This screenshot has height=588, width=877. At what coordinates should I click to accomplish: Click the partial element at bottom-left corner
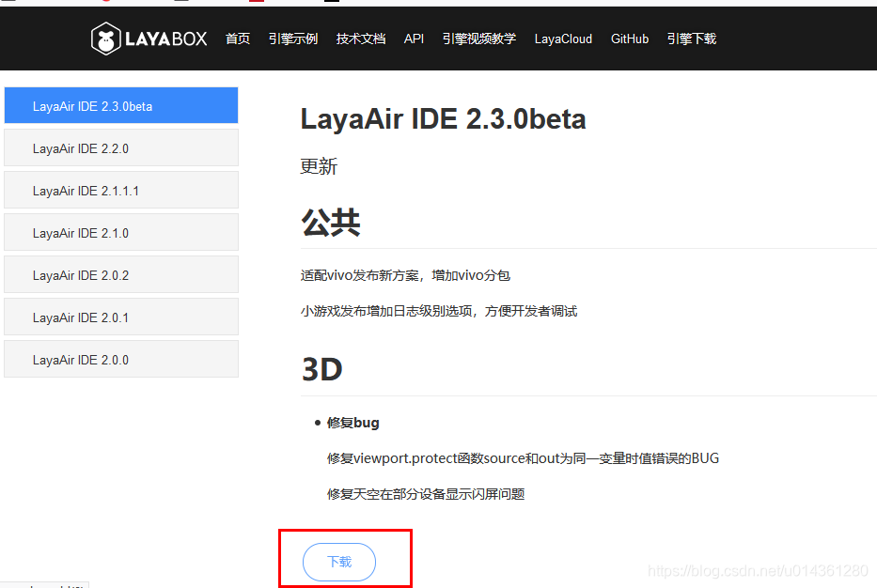(x=44, y=583)
